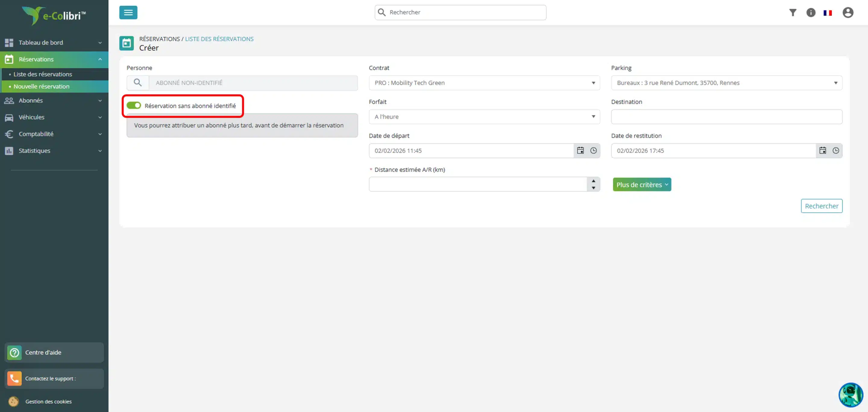Open Liste des réservations menu item
868x412 pixels.
pos(43,74)
